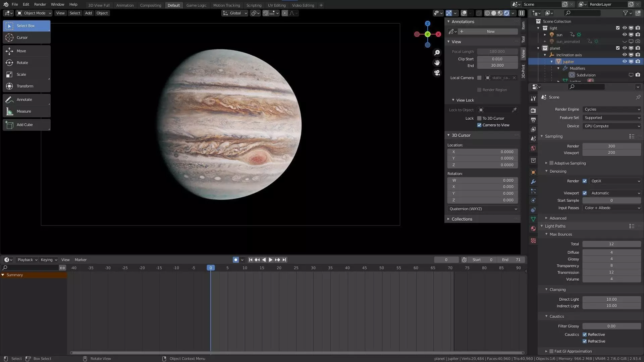Select the Cursor tool
The width and height of the screenshot is (644, 362).
(x=26, y=38)
